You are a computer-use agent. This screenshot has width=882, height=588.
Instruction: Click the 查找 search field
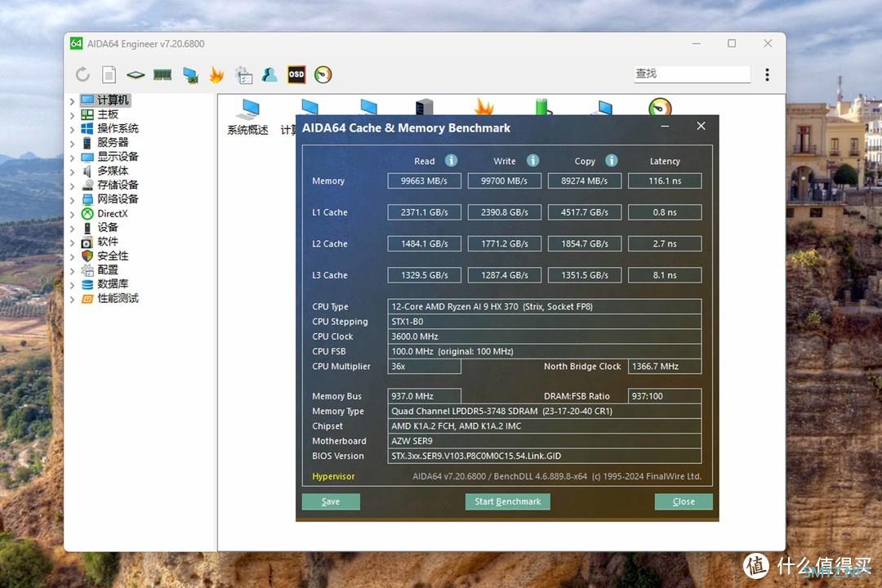pyautogui.click(x=692, y=73)
